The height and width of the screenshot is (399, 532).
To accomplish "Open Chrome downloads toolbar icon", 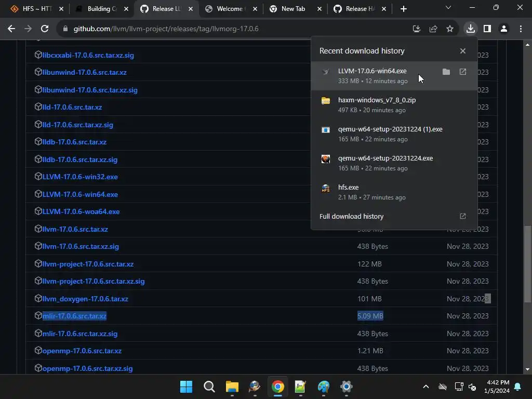I will (x=470, y=29).
